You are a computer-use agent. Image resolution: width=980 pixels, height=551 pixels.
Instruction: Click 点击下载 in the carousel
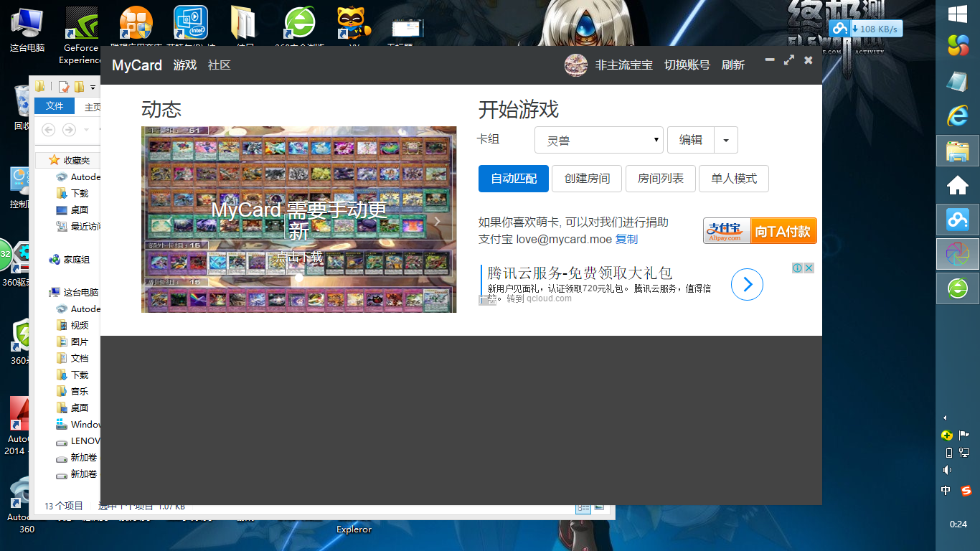299,257
